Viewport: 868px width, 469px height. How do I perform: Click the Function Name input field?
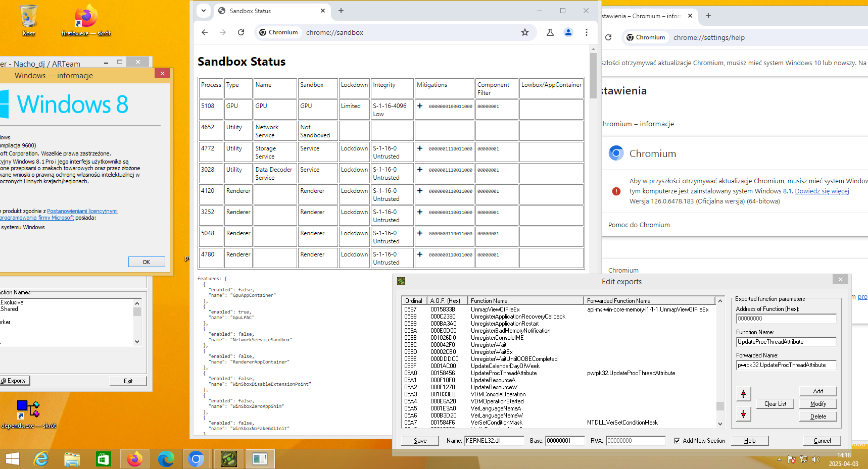[786, 342]
